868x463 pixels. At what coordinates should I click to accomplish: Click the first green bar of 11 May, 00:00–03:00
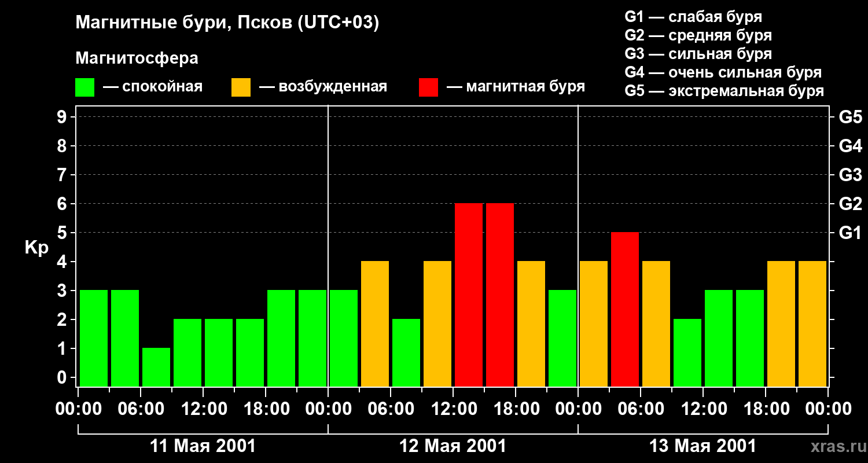(94, 338)
